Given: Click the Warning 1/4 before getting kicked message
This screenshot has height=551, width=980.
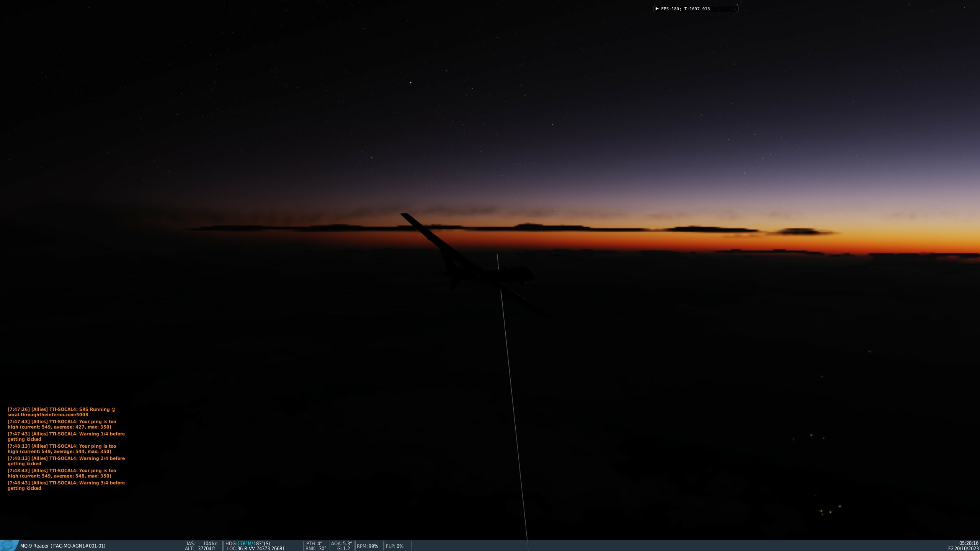Looking at the screenshot, I should 66,437.
